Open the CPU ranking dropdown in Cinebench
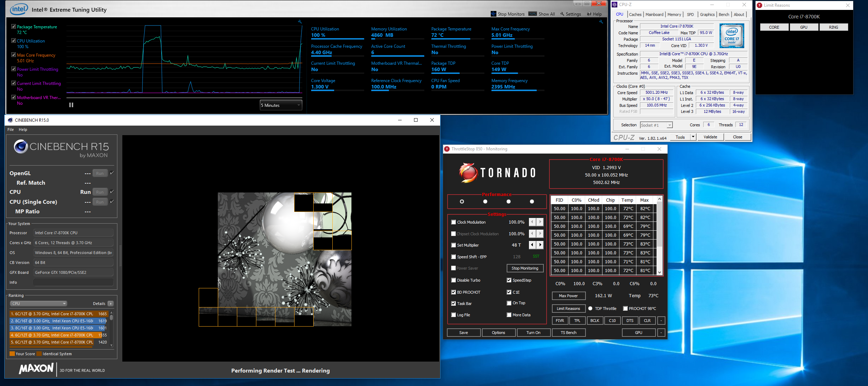Viewport: 868px width, 386px height. [39, 304]
